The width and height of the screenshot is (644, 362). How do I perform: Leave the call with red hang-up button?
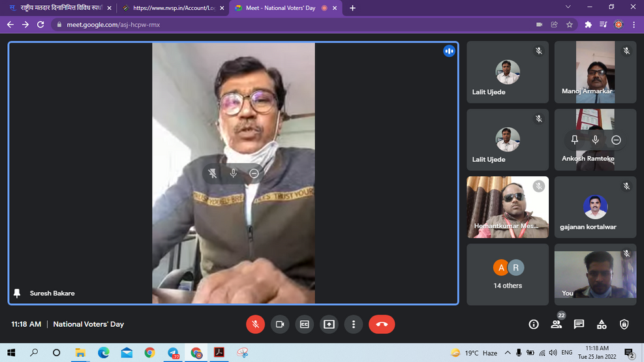382,324
